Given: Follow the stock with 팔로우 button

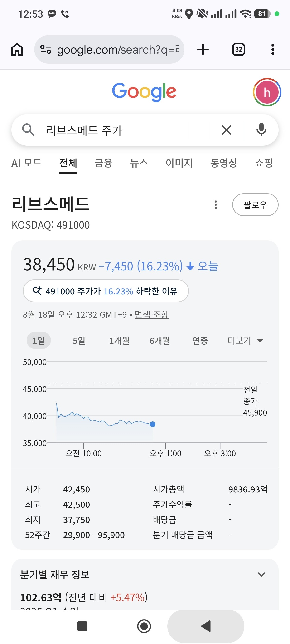Looking at the screenshot, I should 255,205.
